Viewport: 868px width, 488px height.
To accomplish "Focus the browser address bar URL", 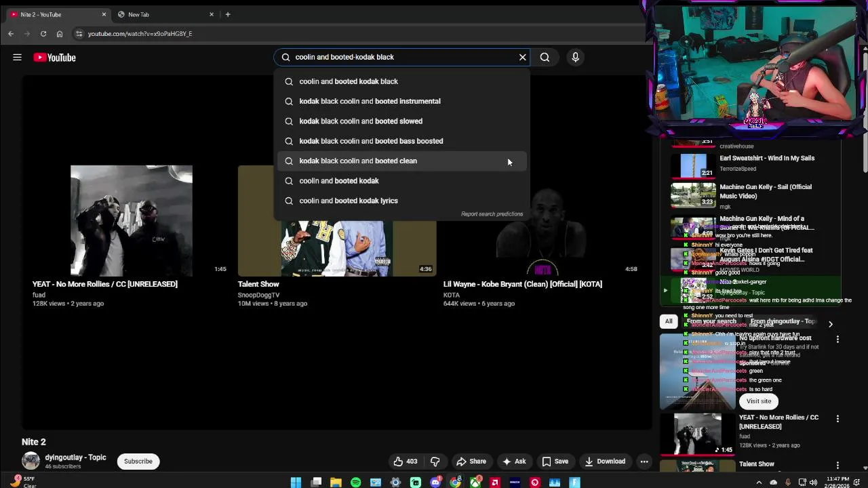I will pyautogui.click(x=140, y=34).
